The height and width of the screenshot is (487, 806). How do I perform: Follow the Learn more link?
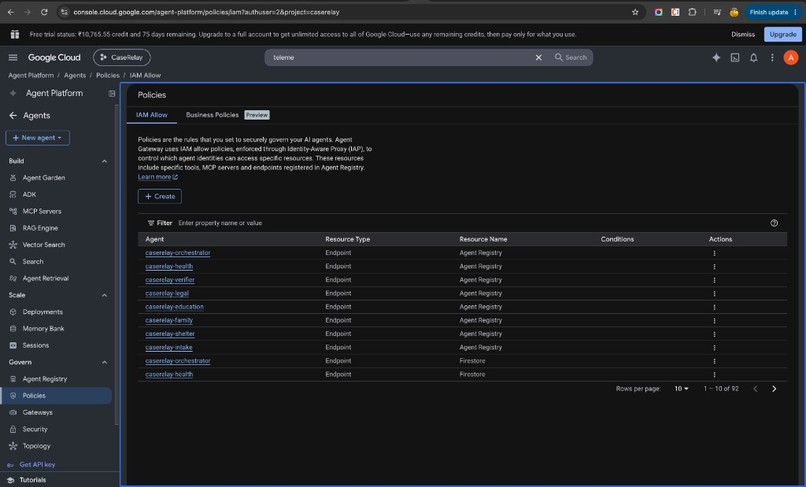(157, 177)
